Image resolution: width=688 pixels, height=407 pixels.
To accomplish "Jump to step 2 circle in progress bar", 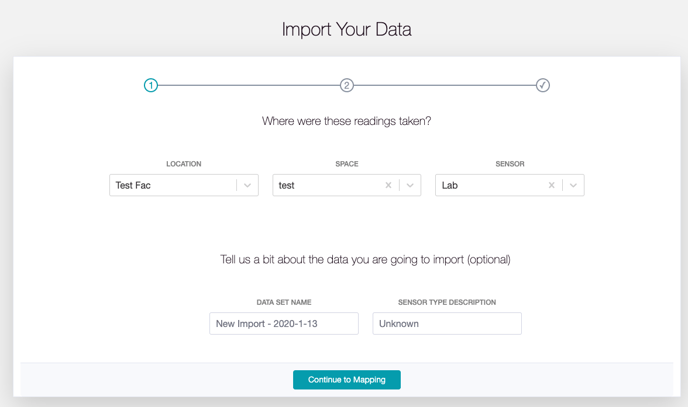I will pos(347,85).
